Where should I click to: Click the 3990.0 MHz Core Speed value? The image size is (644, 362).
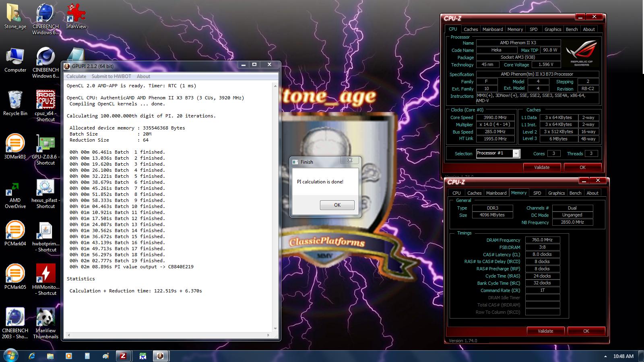[x=495, y=117]
